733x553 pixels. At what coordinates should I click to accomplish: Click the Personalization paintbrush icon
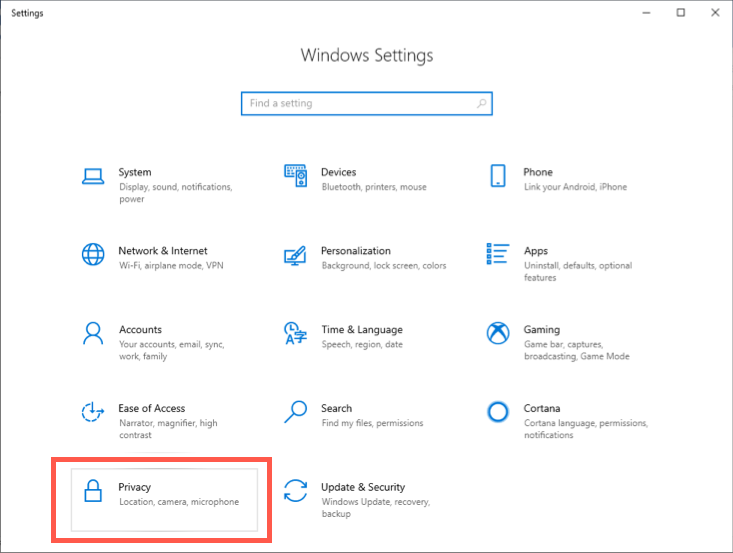(x=295, y=254)
